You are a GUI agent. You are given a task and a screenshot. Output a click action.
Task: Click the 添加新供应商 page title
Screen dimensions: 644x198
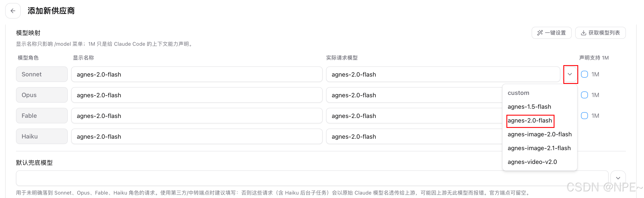(x=51, y=11)
